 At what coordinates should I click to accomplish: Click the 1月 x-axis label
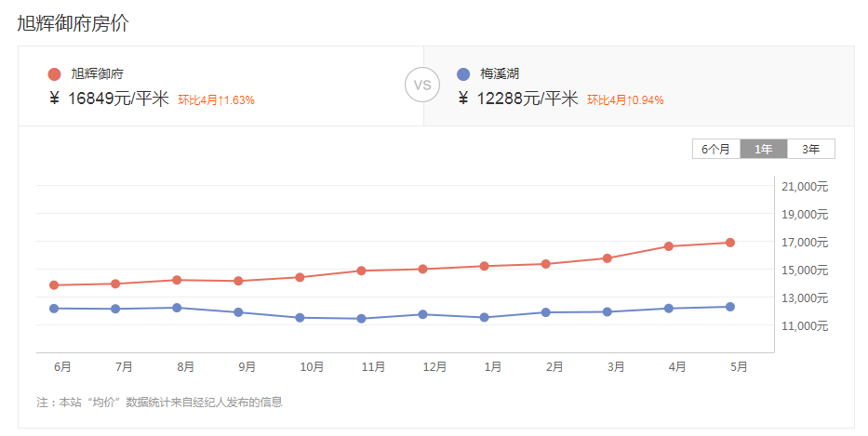coord(493,367)
